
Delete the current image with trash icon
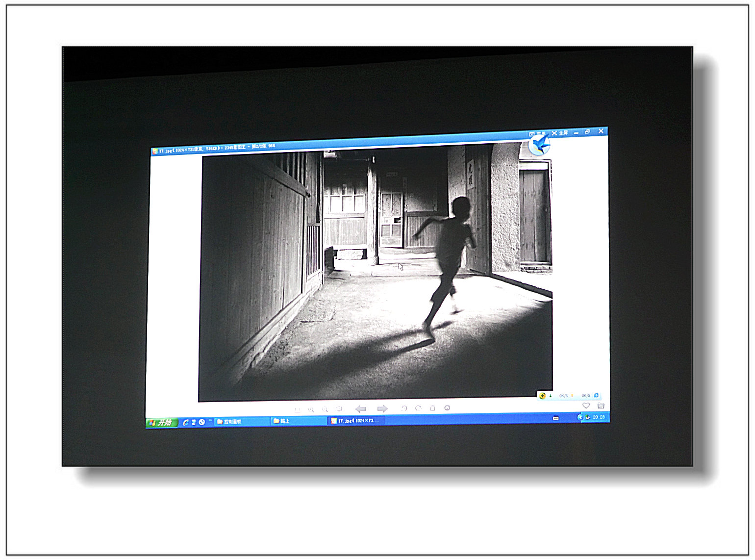coord(432,408)
